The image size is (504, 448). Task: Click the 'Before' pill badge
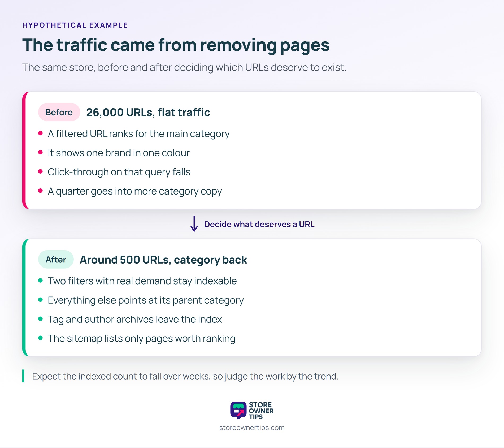(x=59, y=112)
